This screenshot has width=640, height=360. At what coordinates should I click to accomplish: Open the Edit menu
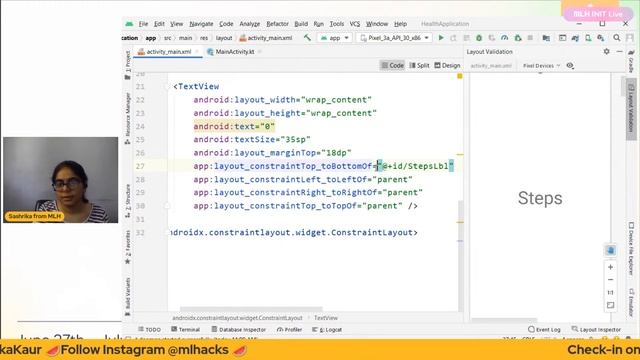[159, 24]
